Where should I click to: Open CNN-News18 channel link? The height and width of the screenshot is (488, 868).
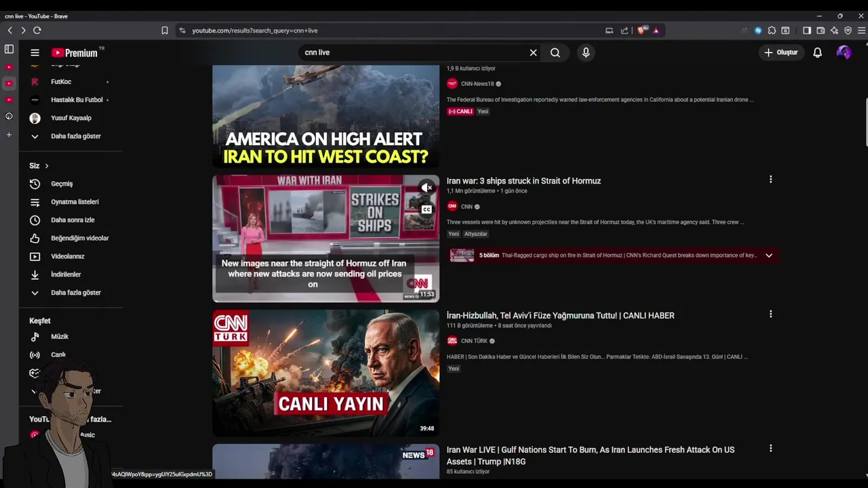pyautogui.click(x=477, y=84)
